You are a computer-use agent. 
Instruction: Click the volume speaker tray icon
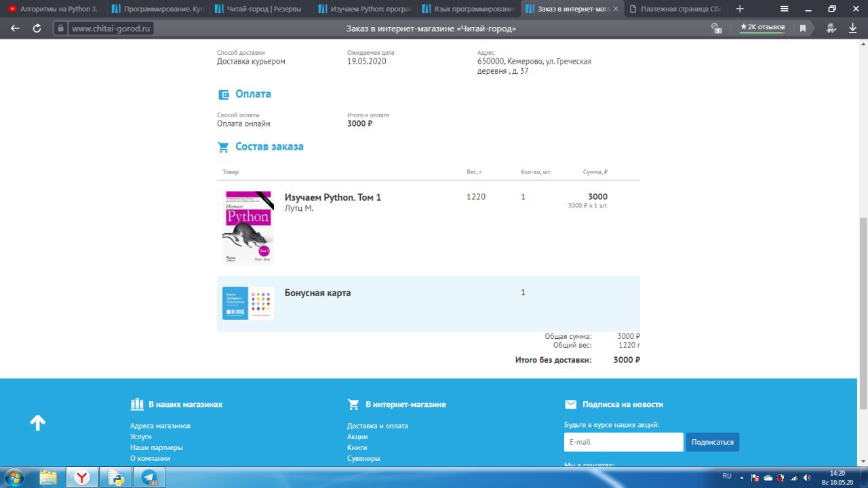coord(806,478)
